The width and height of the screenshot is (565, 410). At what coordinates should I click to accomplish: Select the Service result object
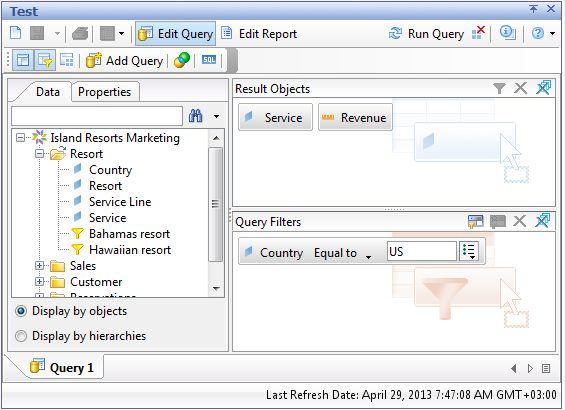click(x=275, y=117)
